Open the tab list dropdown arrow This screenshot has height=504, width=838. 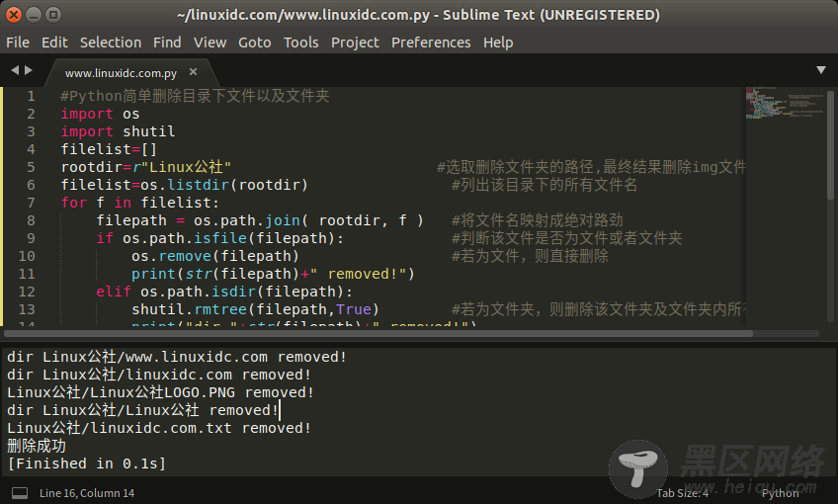820,70
